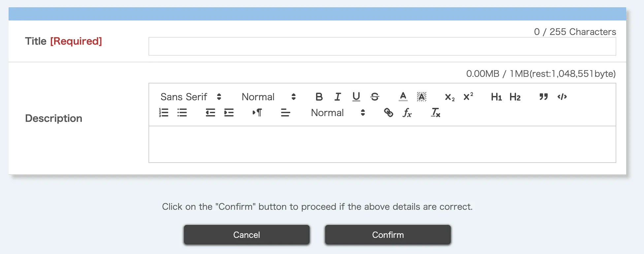Screen dimensions: 644x254
Task: Click into the Title input field
Action: click(x=382, y=47)
